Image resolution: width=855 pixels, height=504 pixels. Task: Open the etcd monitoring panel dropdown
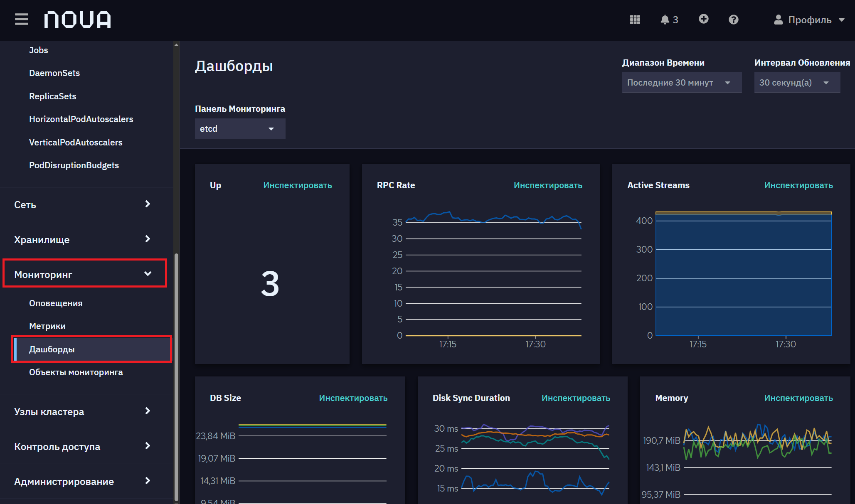[240, 129]
